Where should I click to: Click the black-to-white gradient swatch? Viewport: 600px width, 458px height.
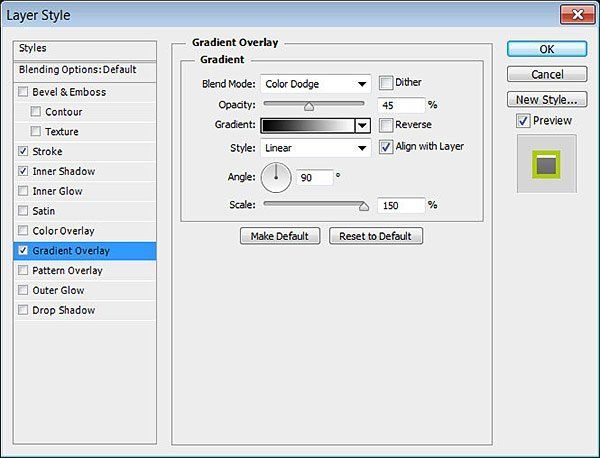(x=308, y=125)
